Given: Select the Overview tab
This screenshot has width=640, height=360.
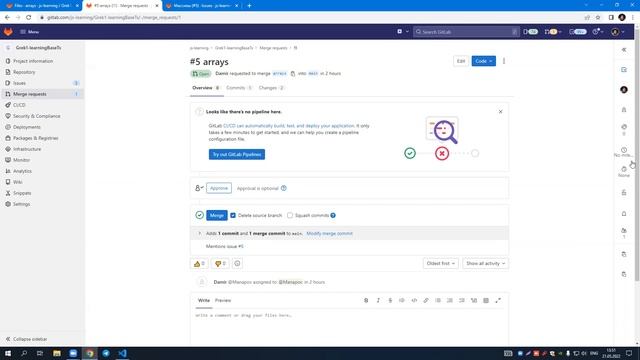Looking at the screenshot, I should pos(206,88).
